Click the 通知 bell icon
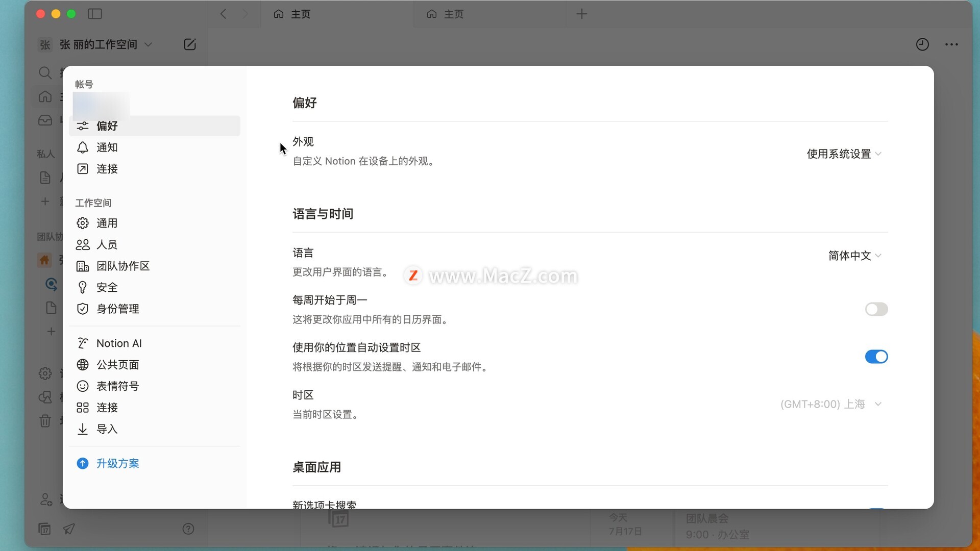This screenshot has width=980, height=551. point(82,147)
